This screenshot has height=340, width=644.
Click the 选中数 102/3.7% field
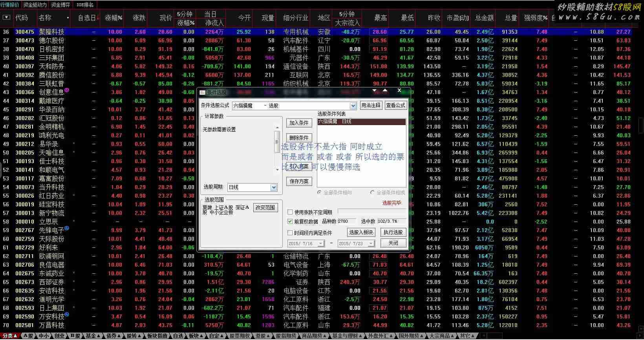coord(392,221)
